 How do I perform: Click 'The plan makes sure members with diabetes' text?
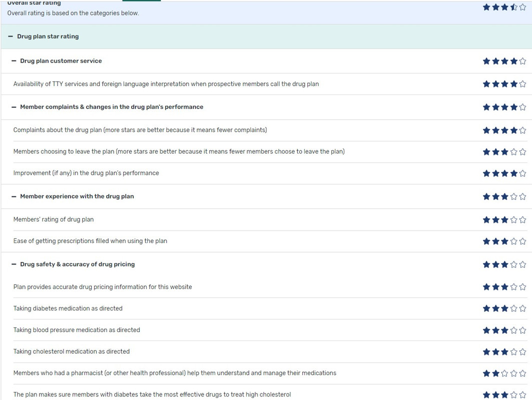click(x=152, y=394)
